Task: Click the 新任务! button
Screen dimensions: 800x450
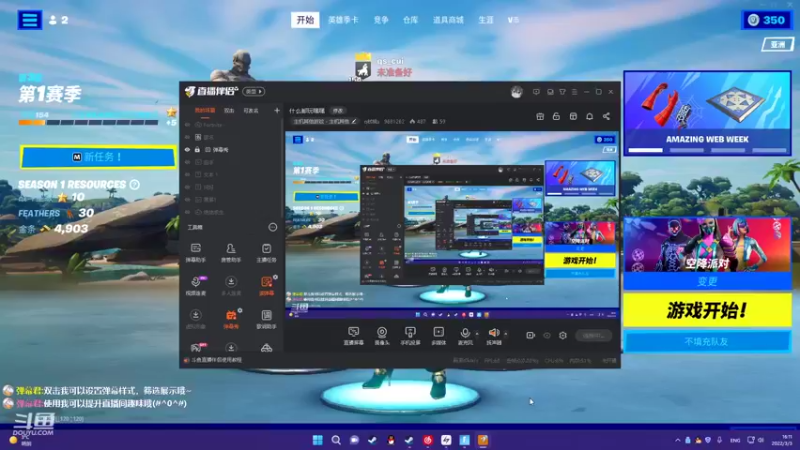Action: pyautogui.click(x=97, y=157)
